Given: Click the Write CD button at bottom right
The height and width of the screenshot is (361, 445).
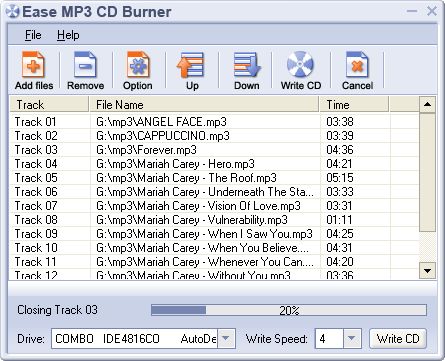Looking at the screenshot, I should tap(398, 339).
